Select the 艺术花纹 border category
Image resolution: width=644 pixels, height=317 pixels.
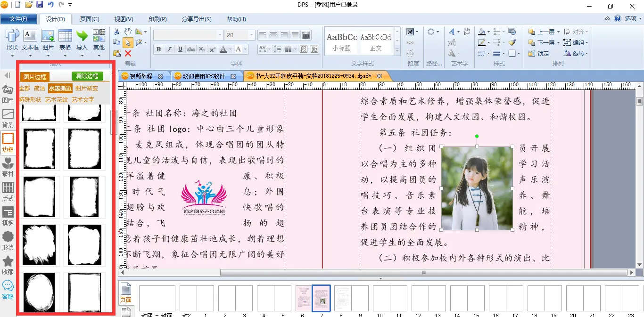click(x=57, y=100)
